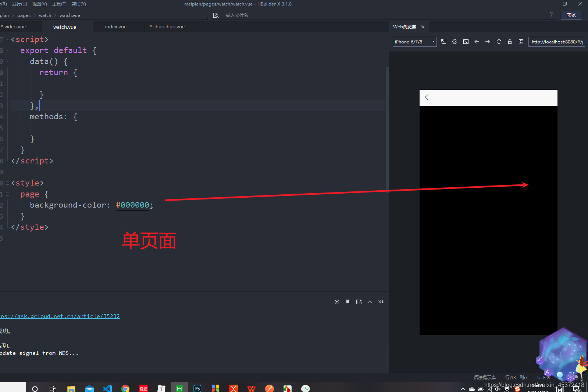This screenshot has height=392, width=588.
Task: Open the 视图(V) menu
Action: tap(39, 4)
